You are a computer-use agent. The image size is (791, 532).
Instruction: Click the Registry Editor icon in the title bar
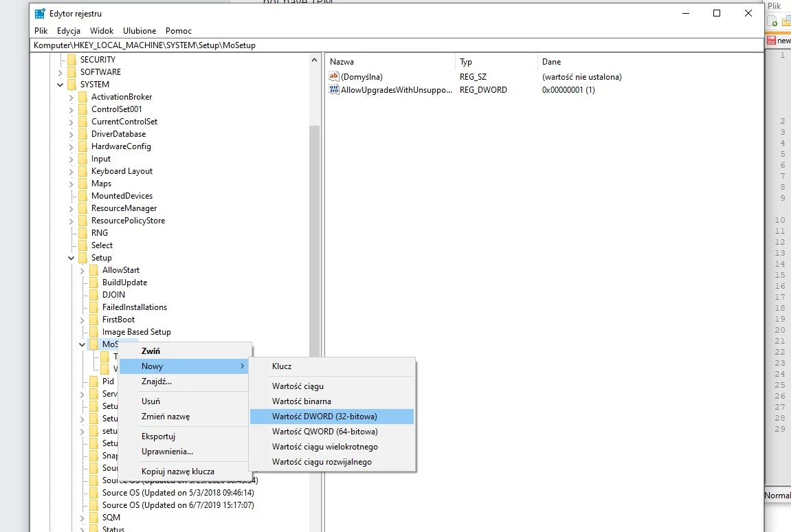coord(39,12)
